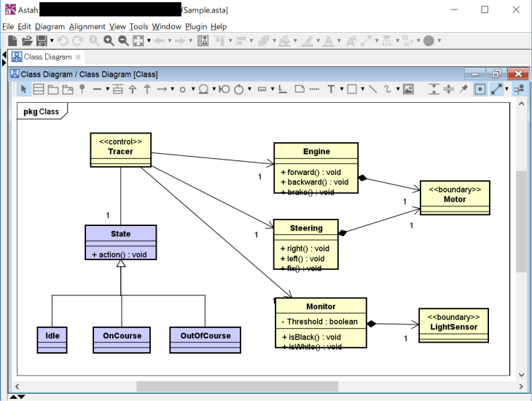Click the Note tool icon

[x=299, y=89]
